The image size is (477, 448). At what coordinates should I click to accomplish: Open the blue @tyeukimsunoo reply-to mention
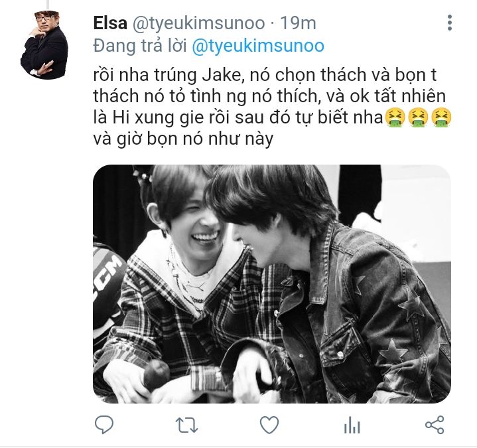click(258, 46)
